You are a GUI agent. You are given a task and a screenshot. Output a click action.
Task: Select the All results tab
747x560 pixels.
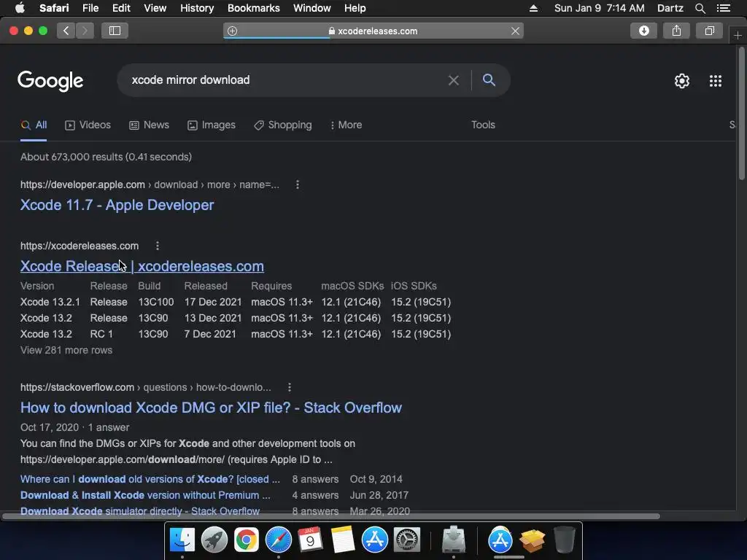[x=34, y=125]
